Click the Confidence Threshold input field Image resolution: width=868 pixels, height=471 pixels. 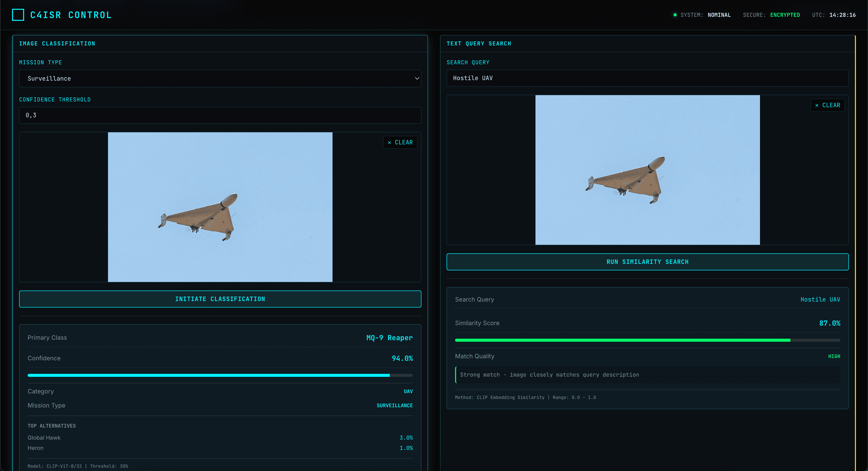(x=220, y=115)
